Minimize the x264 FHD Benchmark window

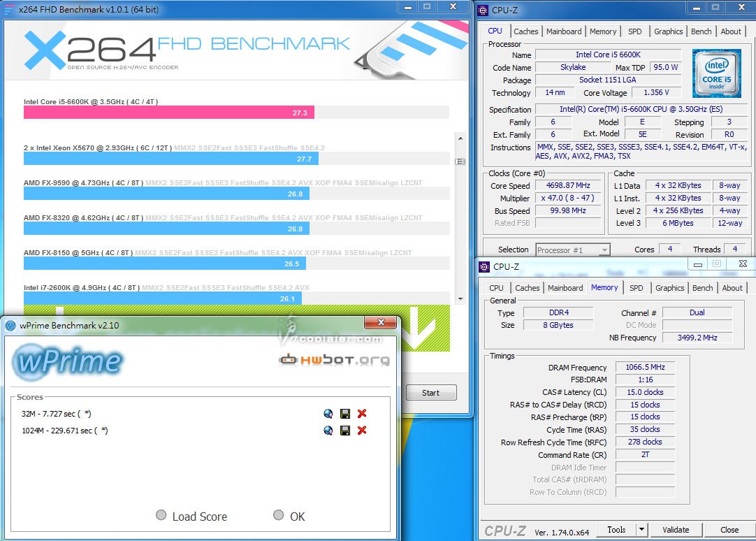pos(408,7)
